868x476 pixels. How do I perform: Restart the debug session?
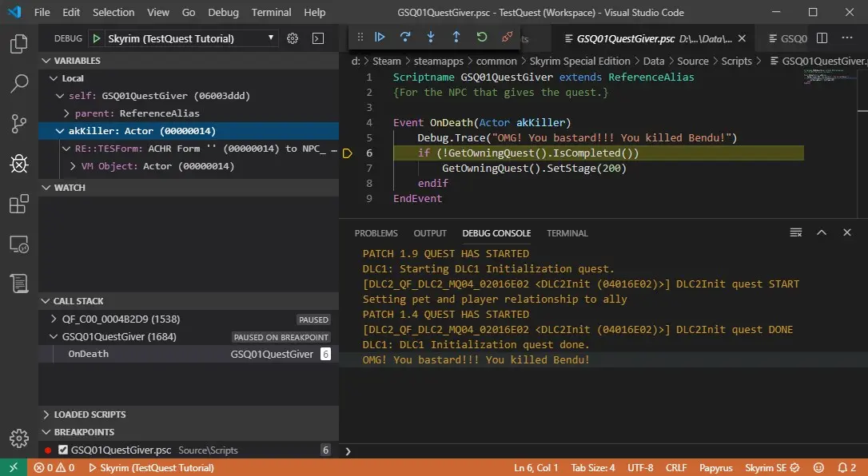482,37
